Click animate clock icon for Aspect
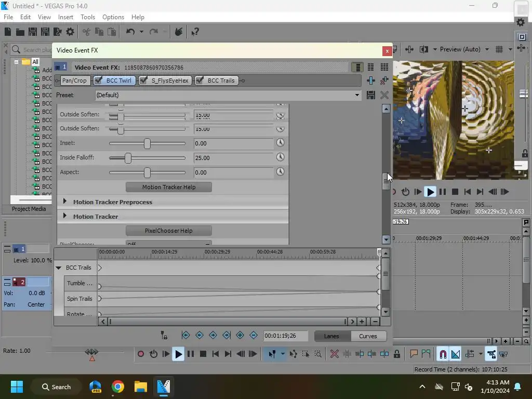Image resolution: width=532 pixels, height=399 pixels. coord(280,171)
